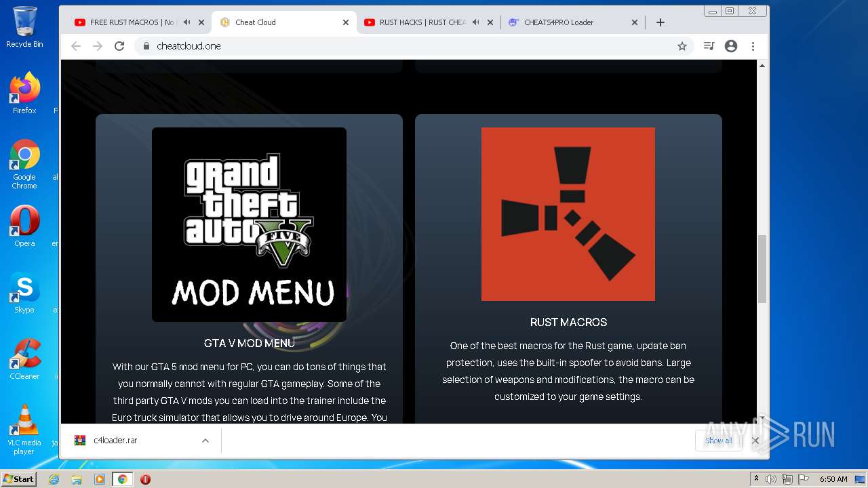This screenshot has width=868, height=488.
Task: Mute audio on FREE RUST MACROS tab
Action: 187,22
